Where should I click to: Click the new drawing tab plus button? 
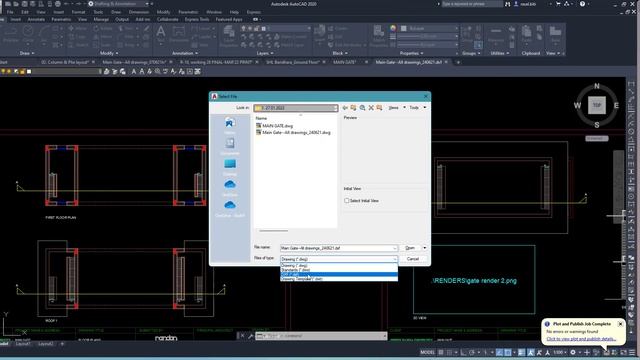click(x=458, y=62)
